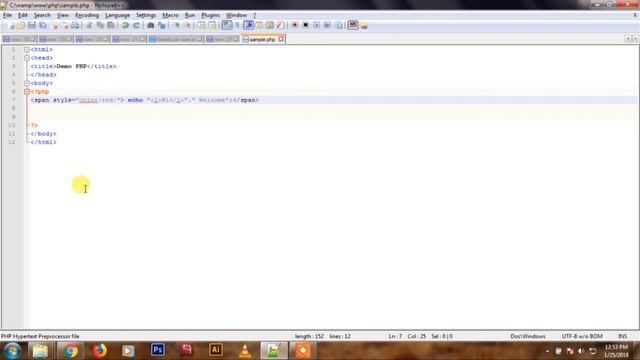
Task: Open the Window menu
Action: (236, 15)
